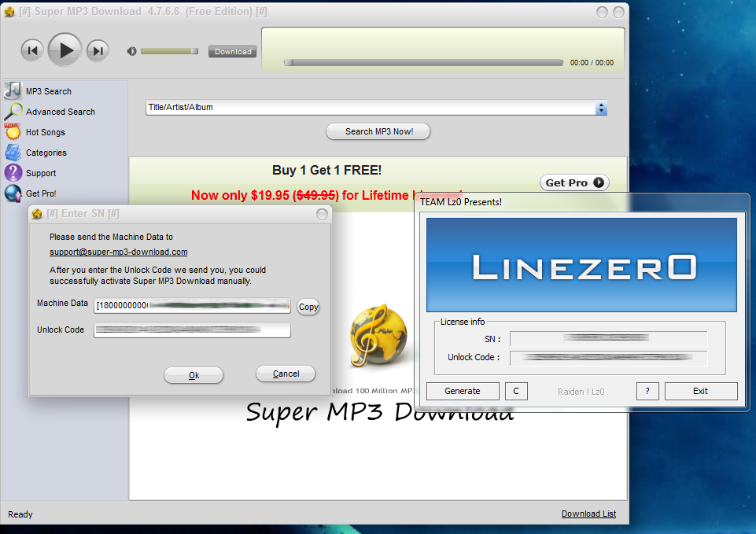756x534 pixels.
Task: Click Search MP3 Now! button
Action: click(x=378, y=131)
